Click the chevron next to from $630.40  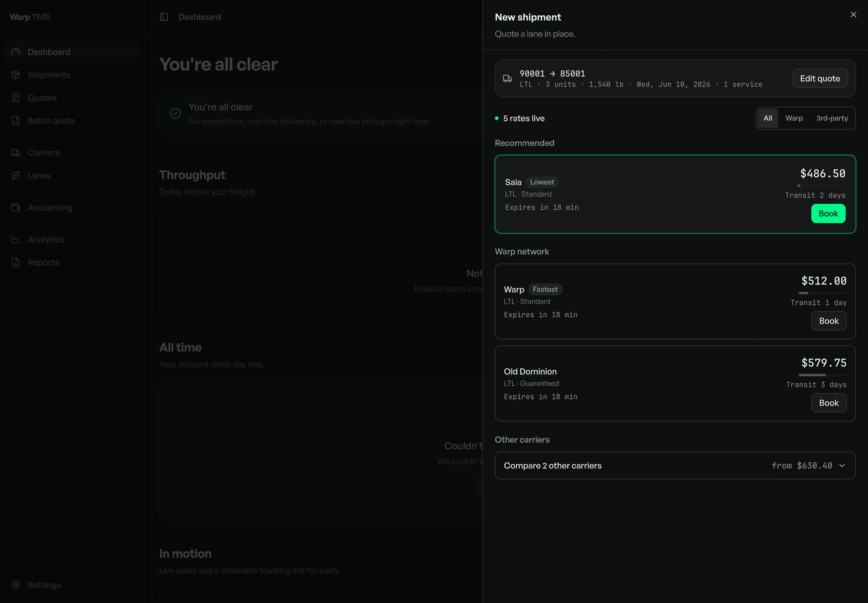(842, 466)
